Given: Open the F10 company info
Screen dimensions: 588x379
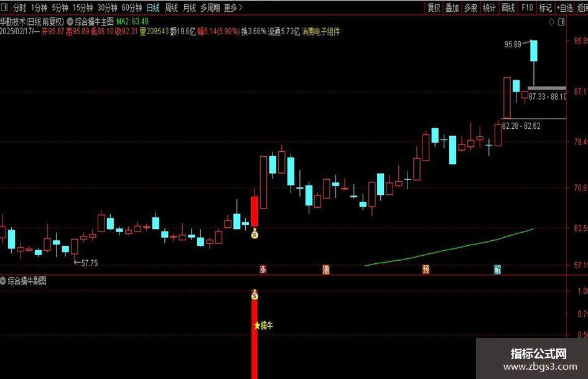Looking at the screenshot, I should pyautogui.click(x=527, y=7).
